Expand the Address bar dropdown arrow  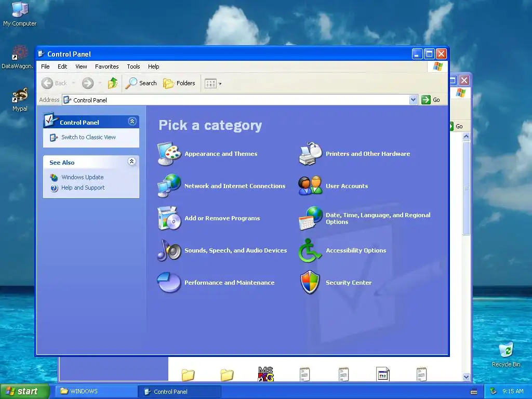coord(413,100)
